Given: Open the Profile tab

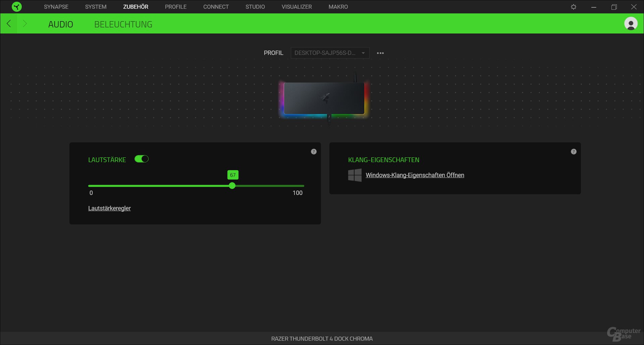Looking at the screenshot, I should 176,7.
